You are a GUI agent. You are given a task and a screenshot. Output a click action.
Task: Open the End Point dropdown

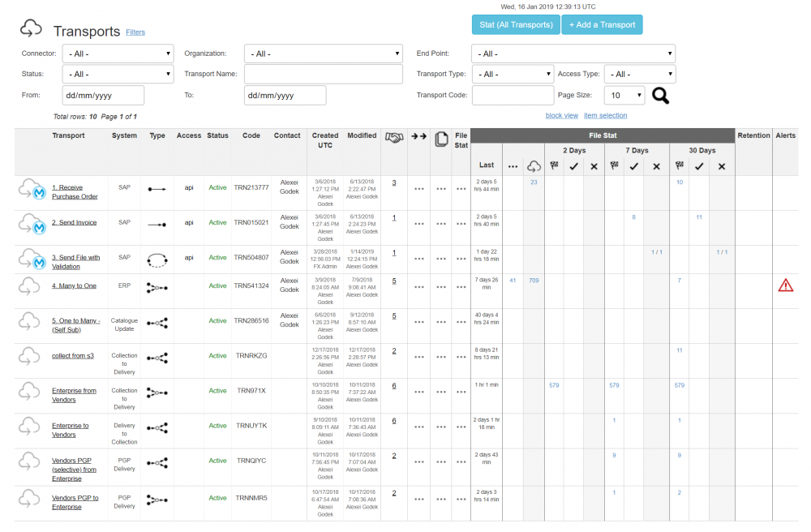point(573,54)
